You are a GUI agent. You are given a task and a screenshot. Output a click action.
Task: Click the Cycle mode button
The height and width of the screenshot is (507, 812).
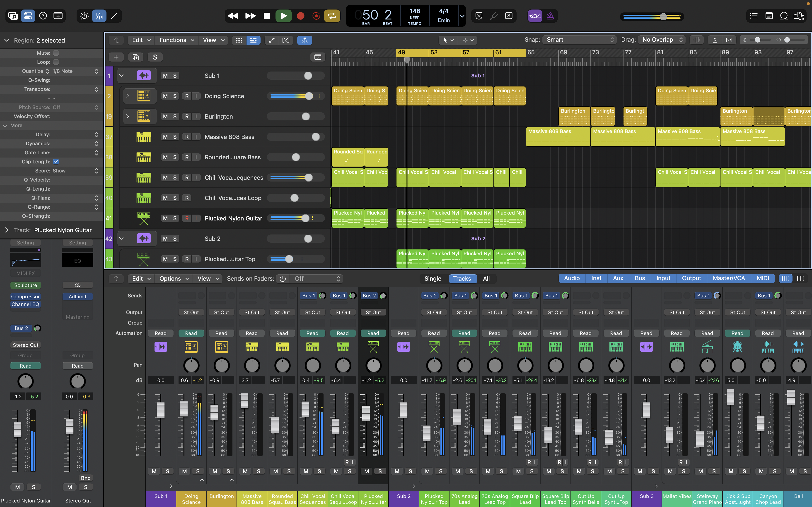(x=331, y=16)
